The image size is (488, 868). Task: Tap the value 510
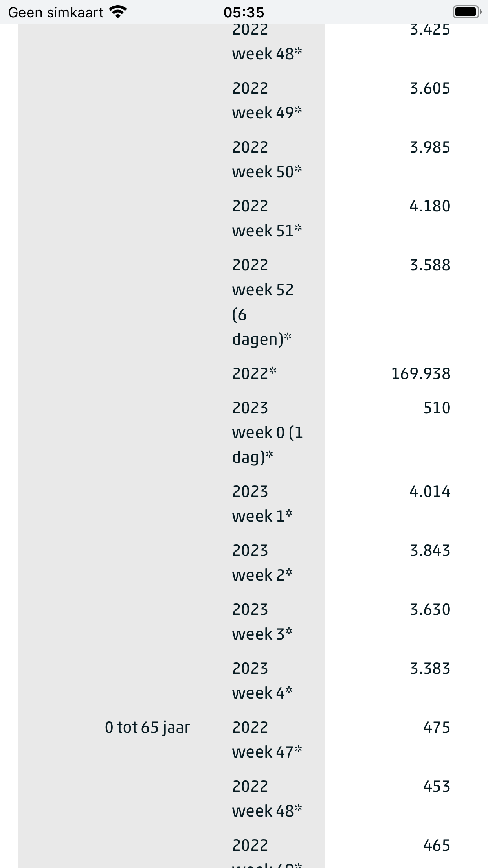click(x=437, y=408)
